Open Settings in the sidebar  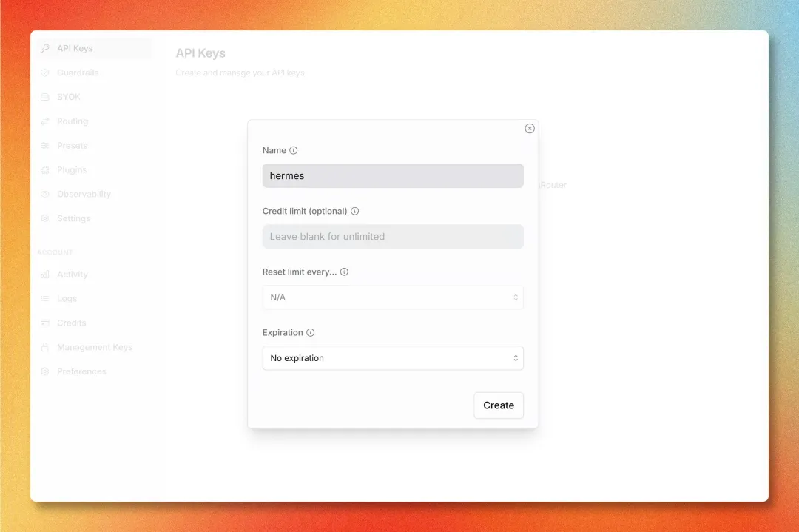[x=94, y=218]
